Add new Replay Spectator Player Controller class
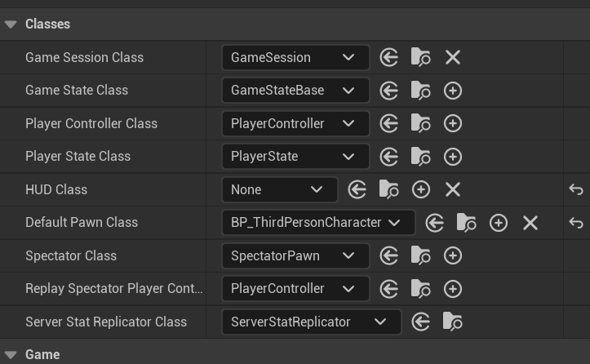This screenshot has width=590, height=364. (x=453, y=289)
